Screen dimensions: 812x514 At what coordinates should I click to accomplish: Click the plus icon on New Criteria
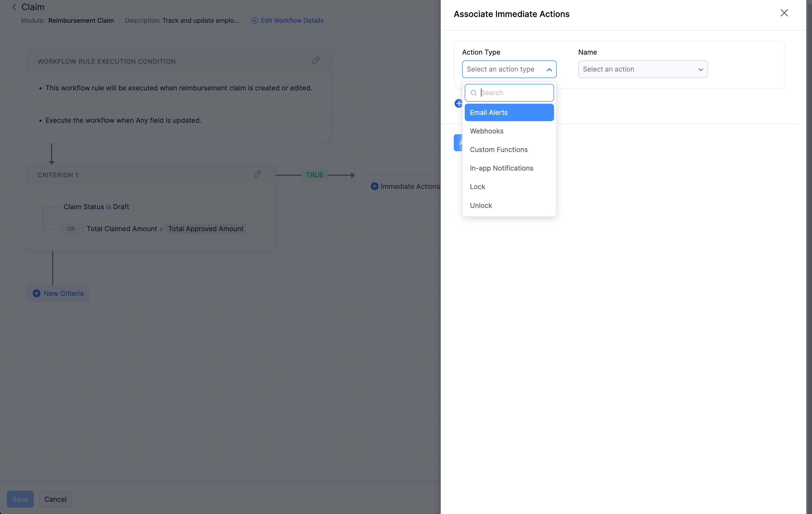[36, 293]
